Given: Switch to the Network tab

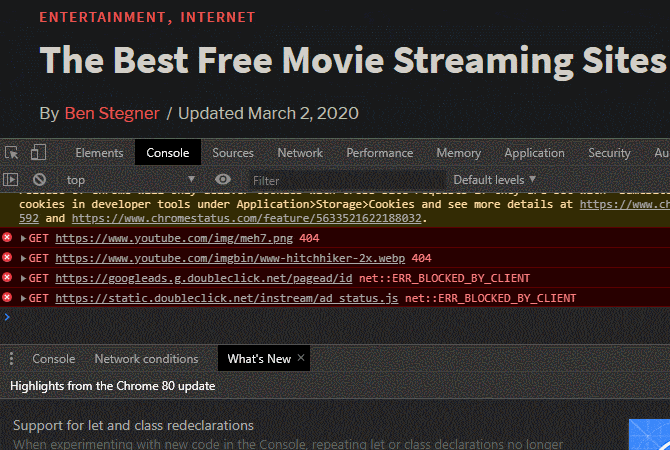Looking at the screenshot, I should click(300, 153).
